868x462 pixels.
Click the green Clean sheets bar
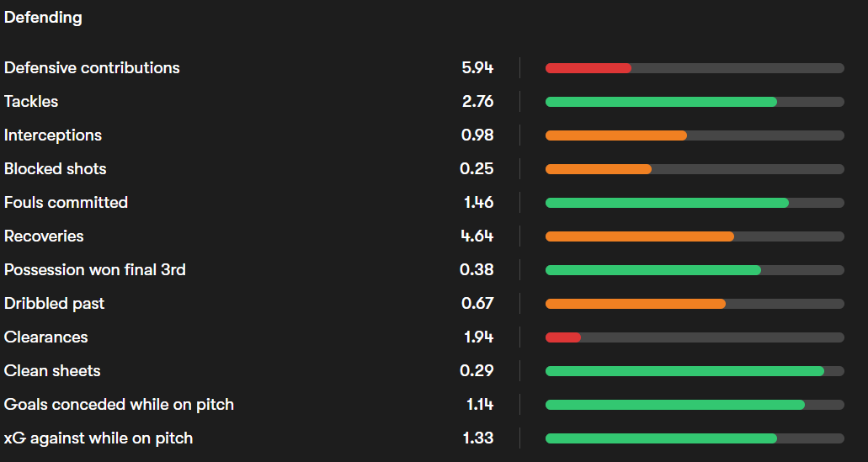point(684,371)
